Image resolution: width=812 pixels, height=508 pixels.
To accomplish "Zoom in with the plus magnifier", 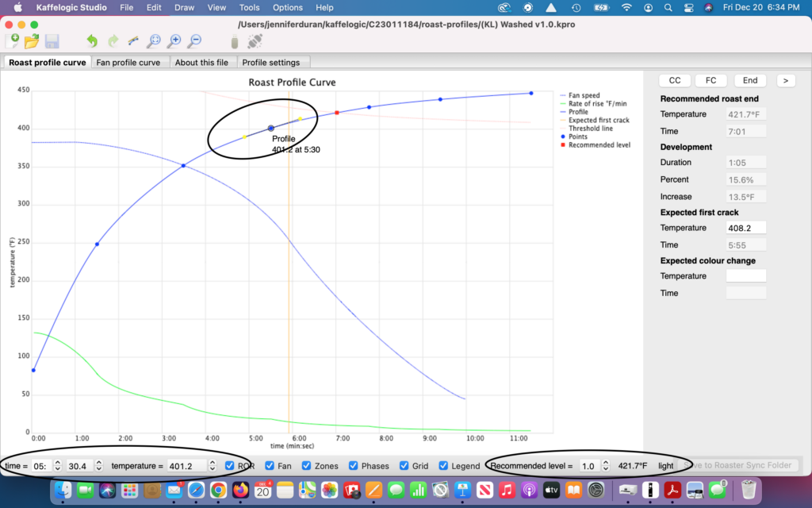I will pos(174,41).
